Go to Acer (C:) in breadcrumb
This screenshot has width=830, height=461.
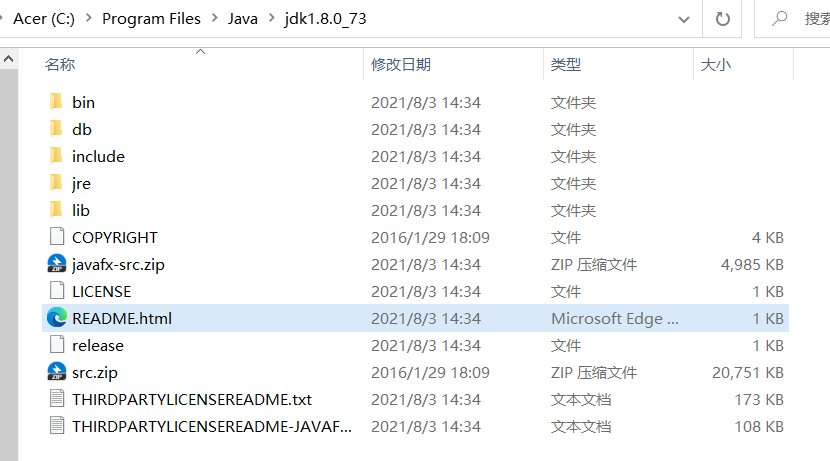[44, 19]
